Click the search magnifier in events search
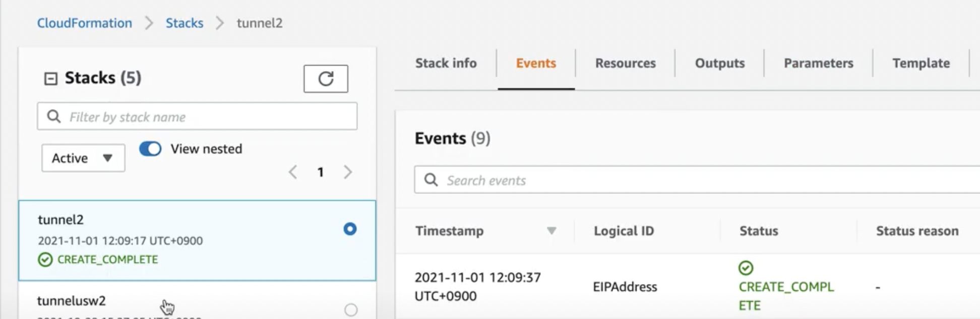This screenshot has width=980, height=319. click(431, 180)
